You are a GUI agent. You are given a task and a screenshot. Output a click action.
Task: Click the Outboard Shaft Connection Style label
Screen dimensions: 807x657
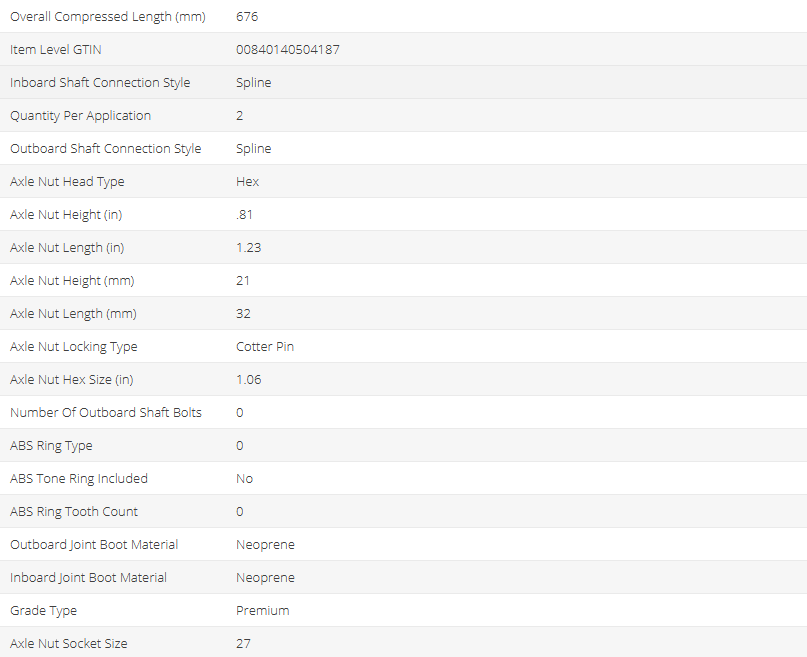[x=105, y=148]
